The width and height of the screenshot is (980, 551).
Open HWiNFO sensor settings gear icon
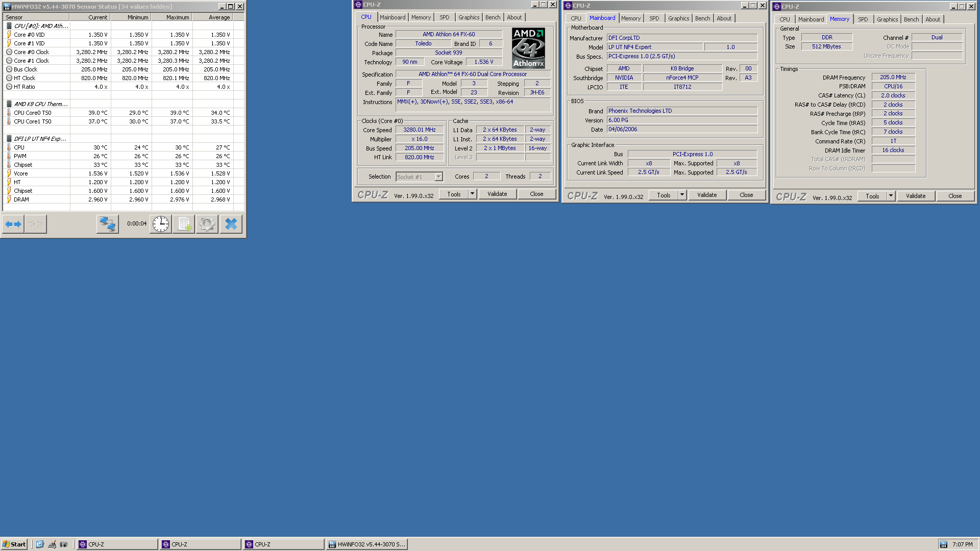207,224
